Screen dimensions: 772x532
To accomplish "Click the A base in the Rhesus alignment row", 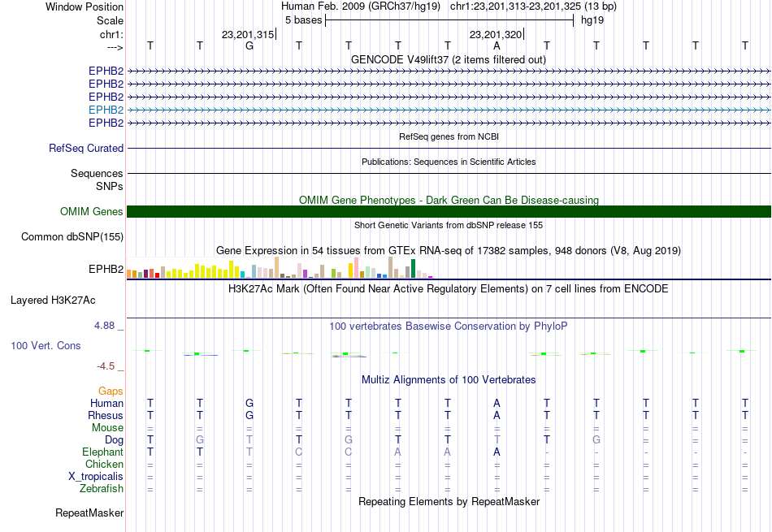I will click(x=497, y=415).
